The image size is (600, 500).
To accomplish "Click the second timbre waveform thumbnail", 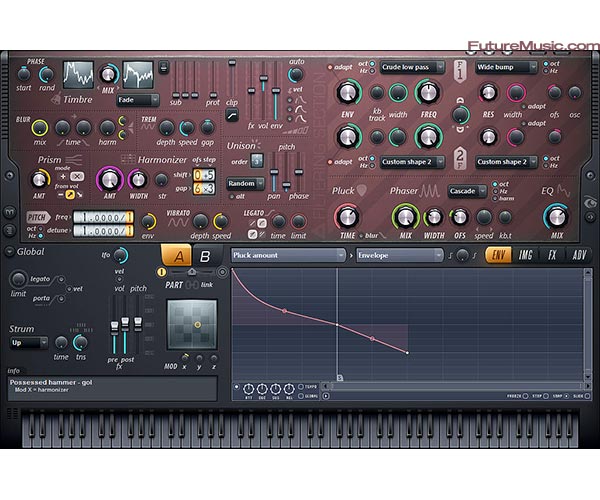I will click(138, 75).
